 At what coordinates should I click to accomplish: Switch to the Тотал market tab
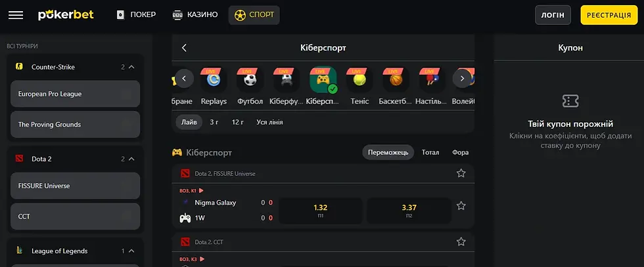point(430,152)
